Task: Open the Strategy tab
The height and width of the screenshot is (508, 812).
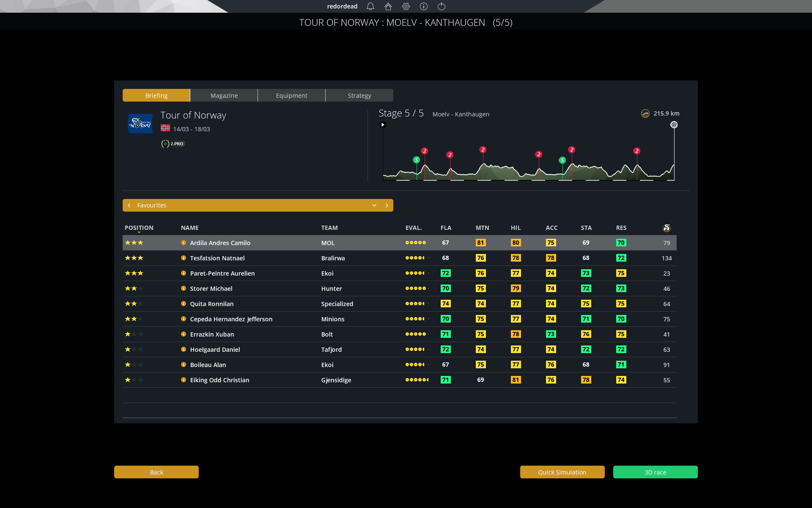Action: [359, 96]
